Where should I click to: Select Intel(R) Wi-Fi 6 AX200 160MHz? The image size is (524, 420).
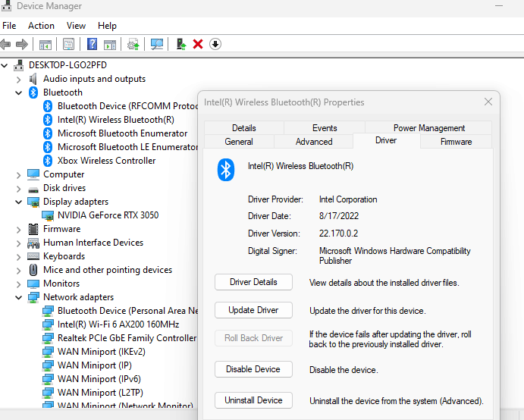click(x=118, y=324)
